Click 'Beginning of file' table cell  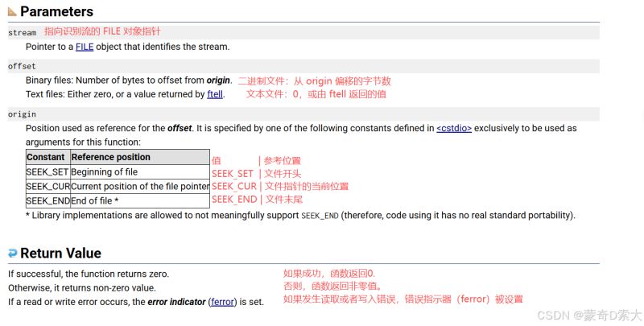click(140, 172)
